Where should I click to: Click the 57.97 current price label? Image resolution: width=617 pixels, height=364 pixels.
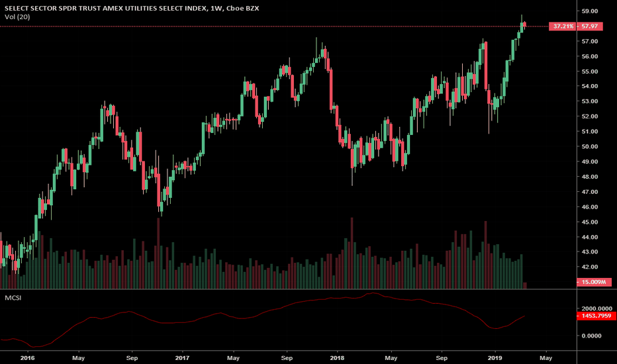point(589,26)
